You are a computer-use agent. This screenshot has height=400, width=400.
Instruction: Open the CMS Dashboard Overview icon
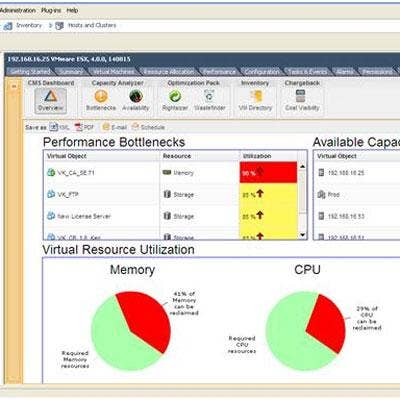[x=50, y=101]
